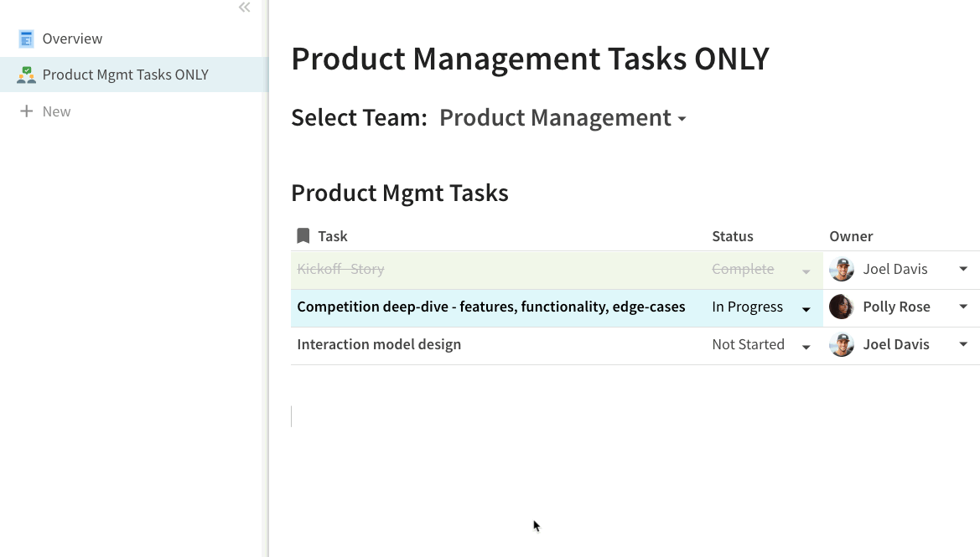Click Joel Davis avatar on Interaction row

coord(842,344)
